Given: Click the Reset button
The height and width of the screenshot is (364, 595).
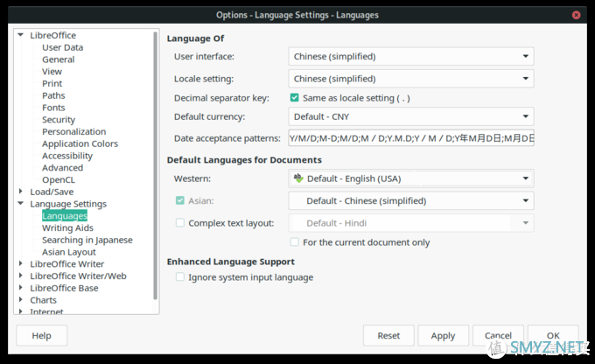Looking at the screenshot, I should 388,335.
